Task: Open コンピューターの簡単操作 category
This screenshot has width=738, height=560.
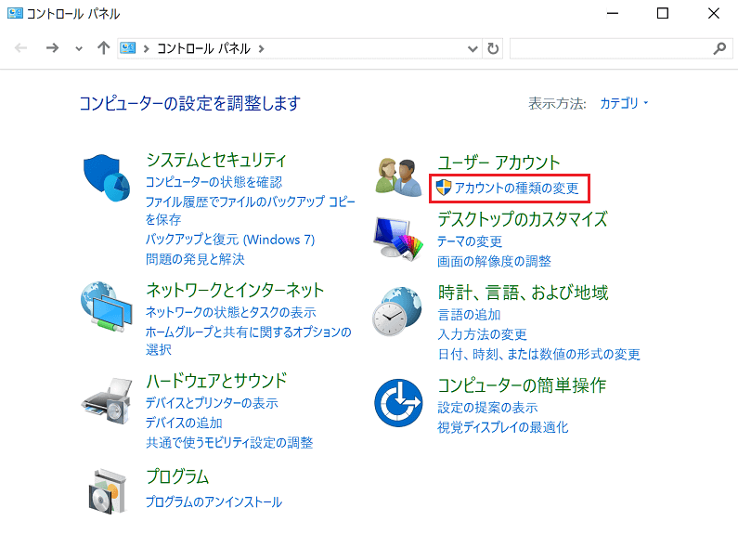Action: pos(522,385)
